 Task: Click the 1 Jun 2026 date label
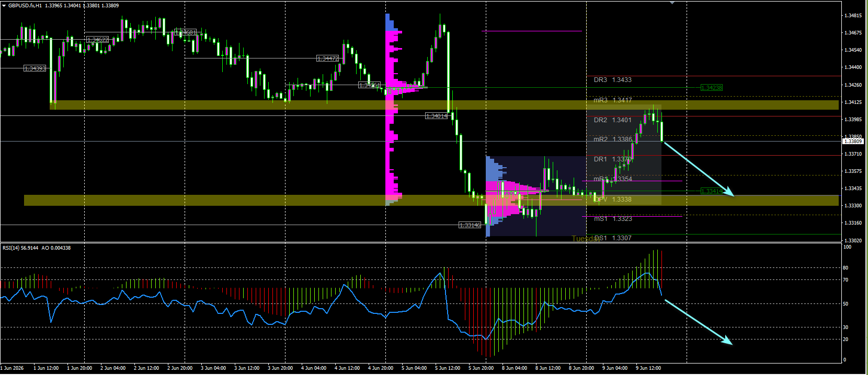coord(13,368)
